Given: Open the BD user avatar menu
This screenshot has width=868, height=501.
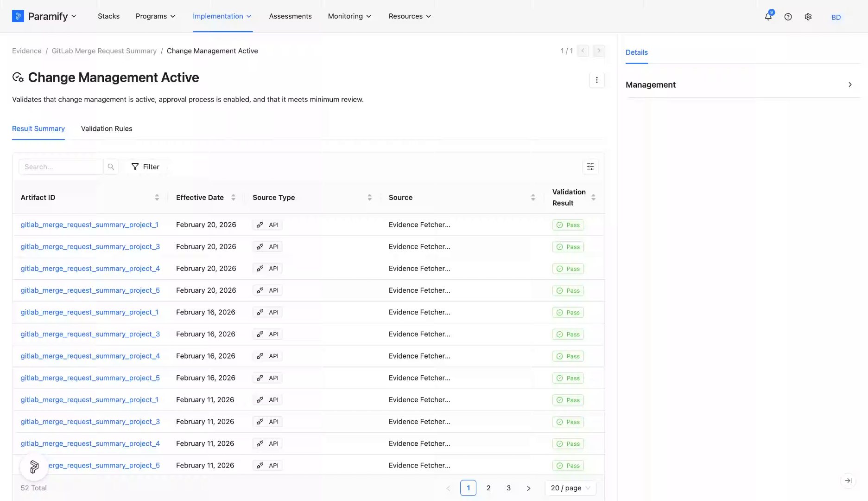Looking at the screenshot, I should point(836,17).
